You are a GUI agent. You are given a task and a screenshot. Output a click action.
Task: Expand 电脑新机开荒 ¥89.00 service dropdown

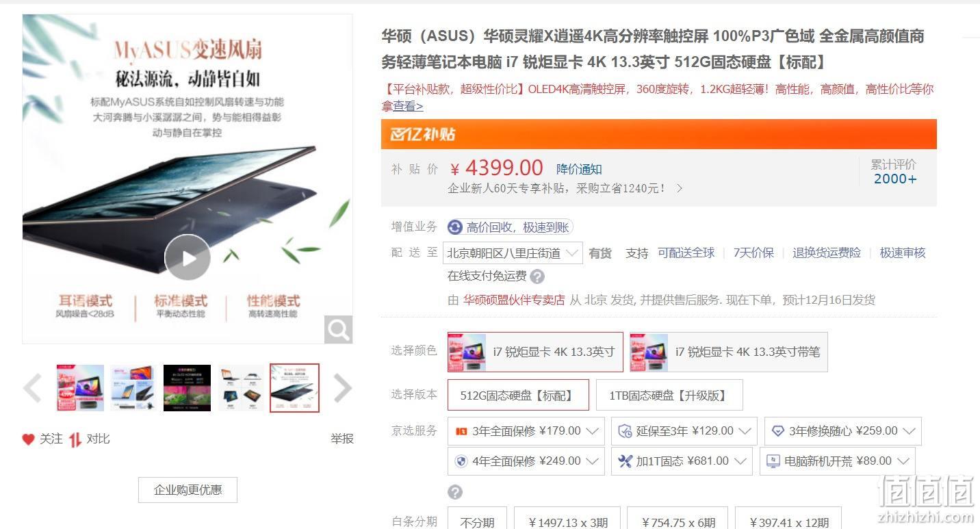click(838, 461)
